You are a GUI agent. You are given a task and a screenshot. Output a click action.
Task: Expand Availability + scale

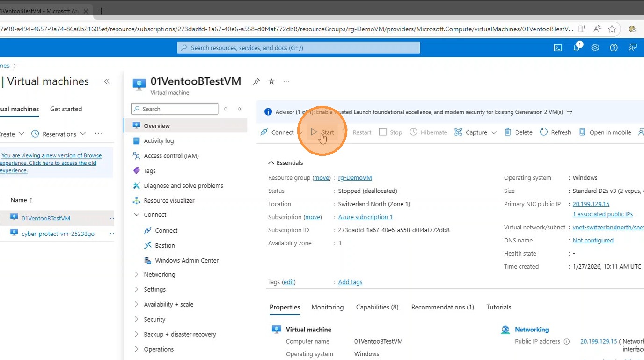137,305
